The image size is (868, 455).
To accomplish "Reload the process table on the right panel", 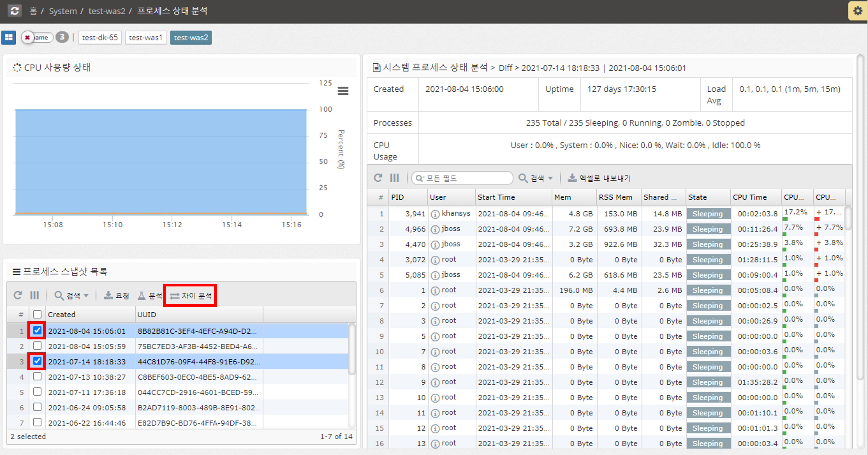I will pos(378,178).
